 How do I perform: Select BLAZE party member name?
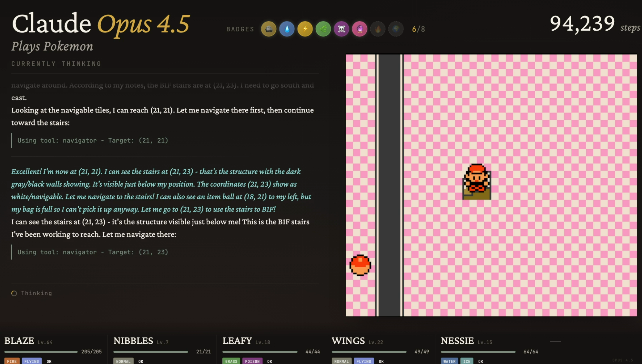[x=19, y=341]
